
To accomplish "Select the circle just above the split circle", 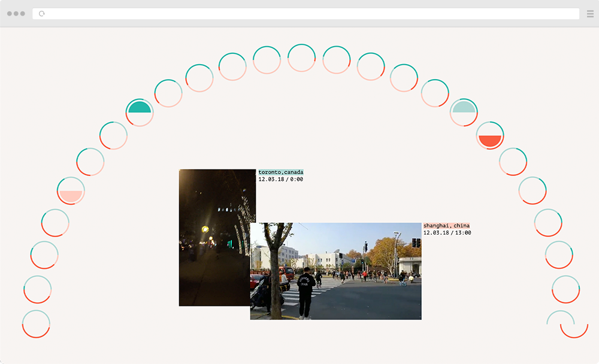I will pyautogui.click(x=566, y=290).
